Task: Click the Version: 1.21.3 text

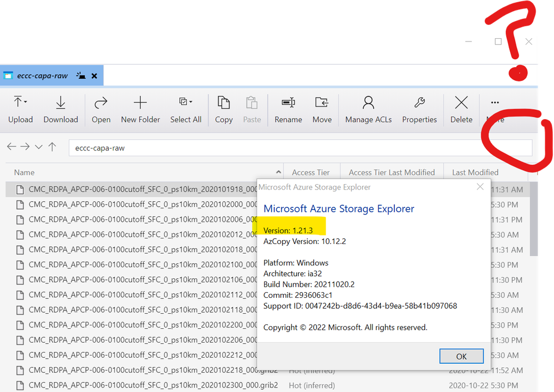Action: click(x=288, y=231)
